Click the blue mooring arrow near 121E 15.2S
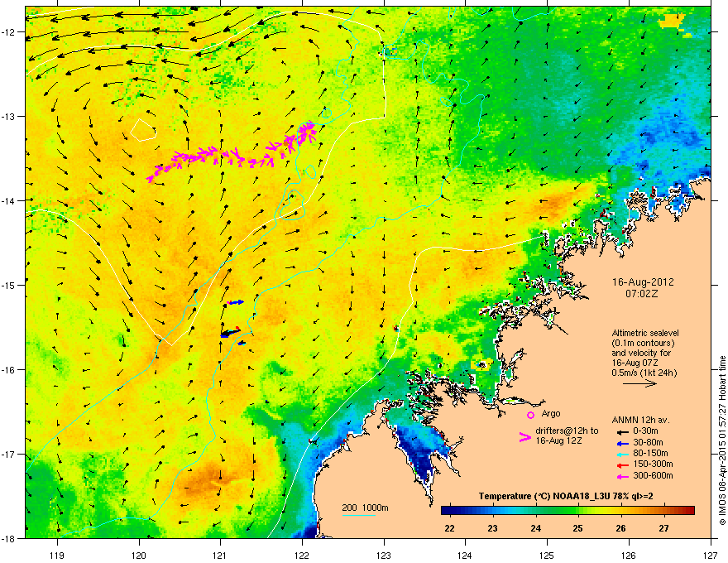 tap(236, 302)
